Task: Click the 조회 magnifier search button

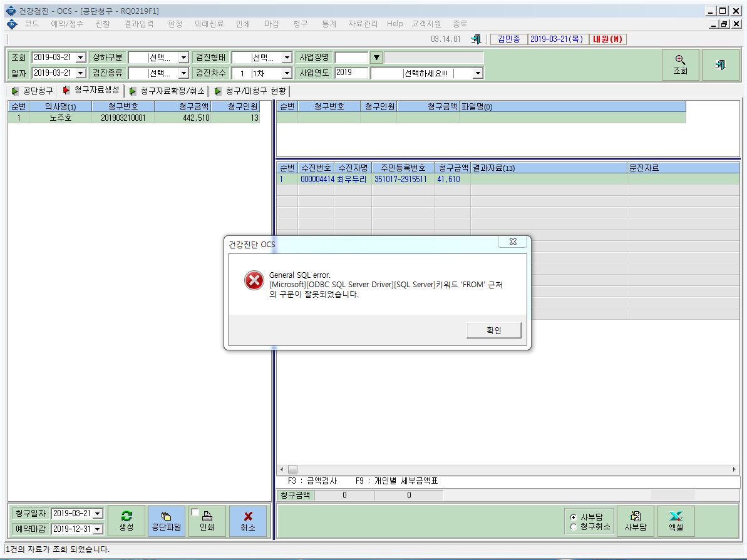Action: tap(680, 65)
